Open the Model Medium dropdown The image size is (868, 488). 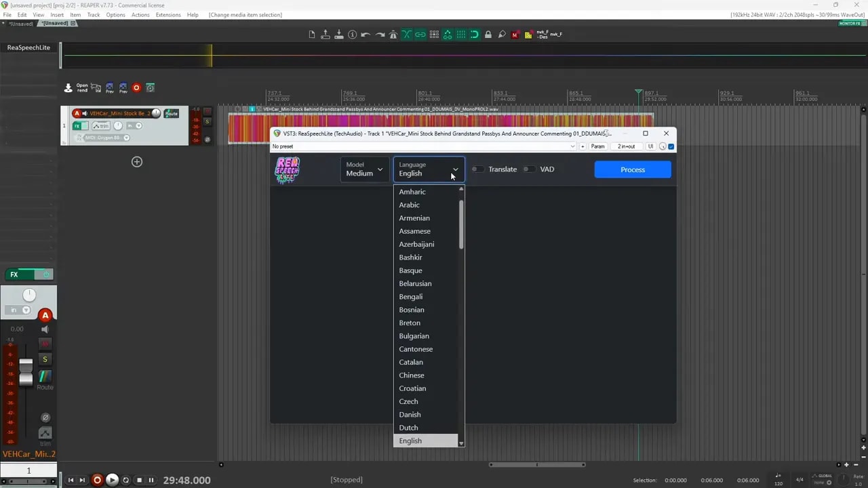[x=364, y=169]
